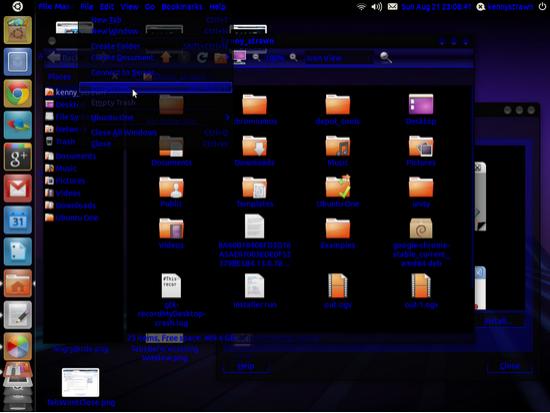Open Home Folder launcher icon
The height and width of the screenshot is (413, 550).
[18, 283]
